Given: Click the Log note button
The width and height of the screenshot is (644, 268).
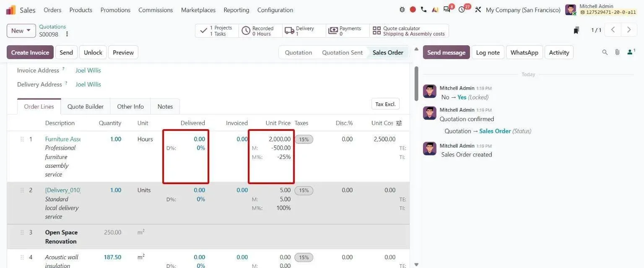Looking at the screenshot, I should coord(488,52).
